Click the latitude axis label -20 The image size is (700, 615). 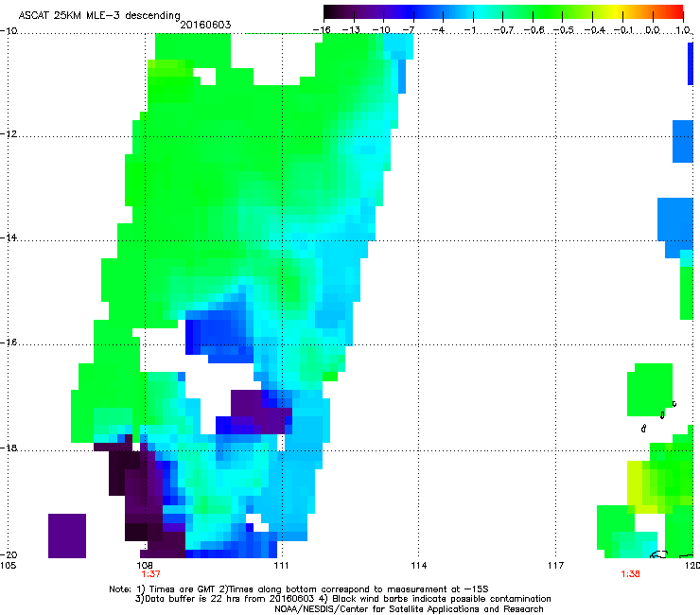click(9, 554)
